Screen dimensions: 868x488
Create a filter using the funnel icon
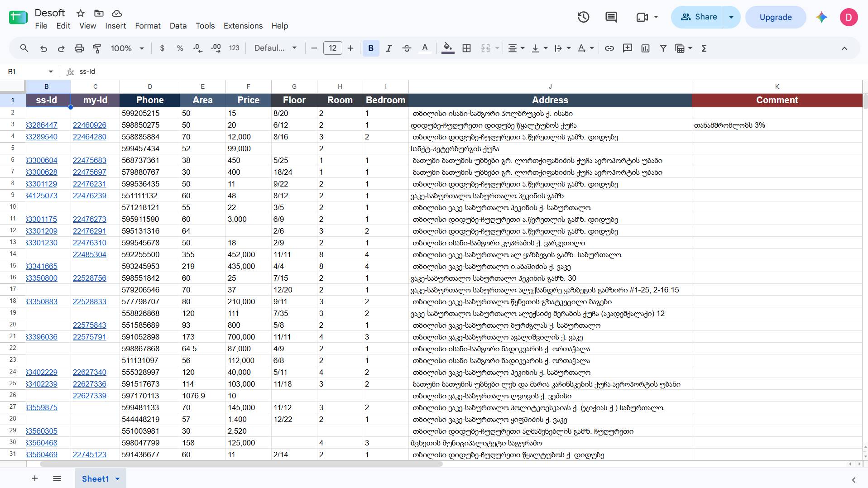663,48
